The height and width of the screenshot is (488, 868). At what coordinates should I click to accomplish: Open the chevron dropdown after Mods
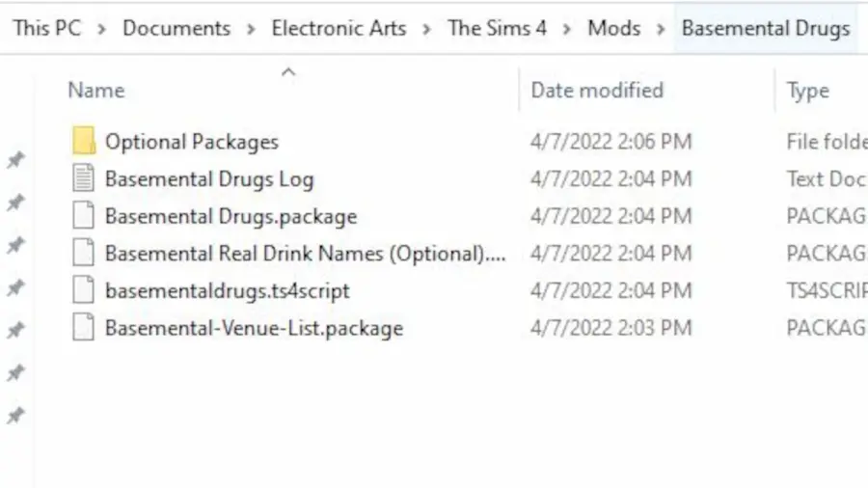[x=661, y=29]
